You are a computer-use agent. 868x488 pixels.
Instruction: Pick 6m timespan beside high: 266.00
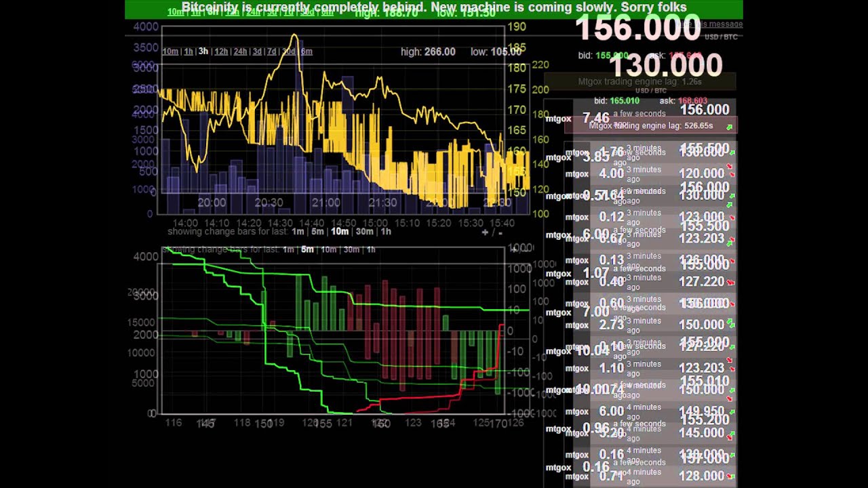click(307, 52)
